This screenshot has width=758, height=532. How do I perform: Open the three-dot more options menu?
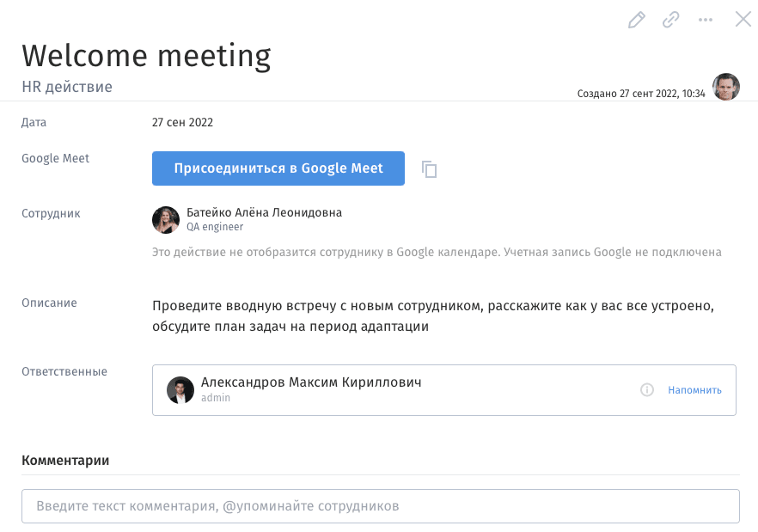tap(706, 20)
